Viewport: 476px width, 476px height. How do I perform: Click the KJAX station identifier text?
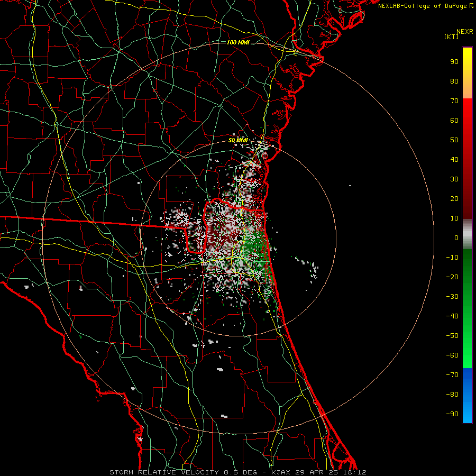(281, 472)
